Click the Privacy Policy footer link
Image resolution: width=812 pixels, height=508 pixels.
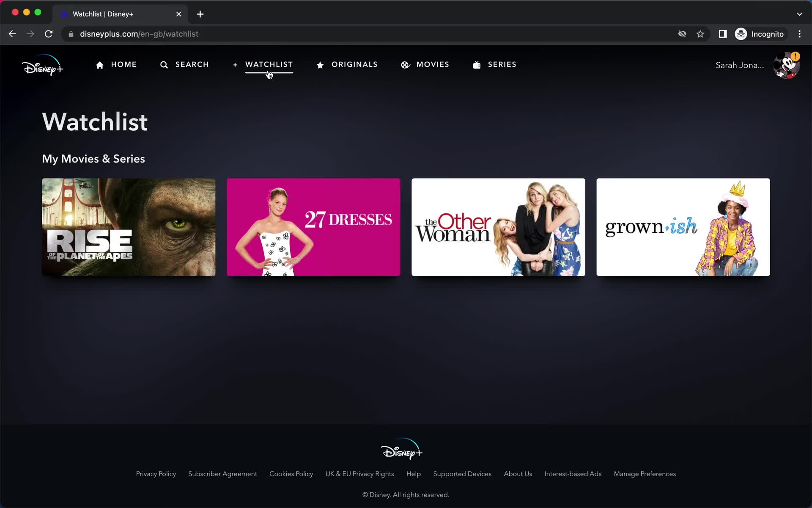[156, 473]
